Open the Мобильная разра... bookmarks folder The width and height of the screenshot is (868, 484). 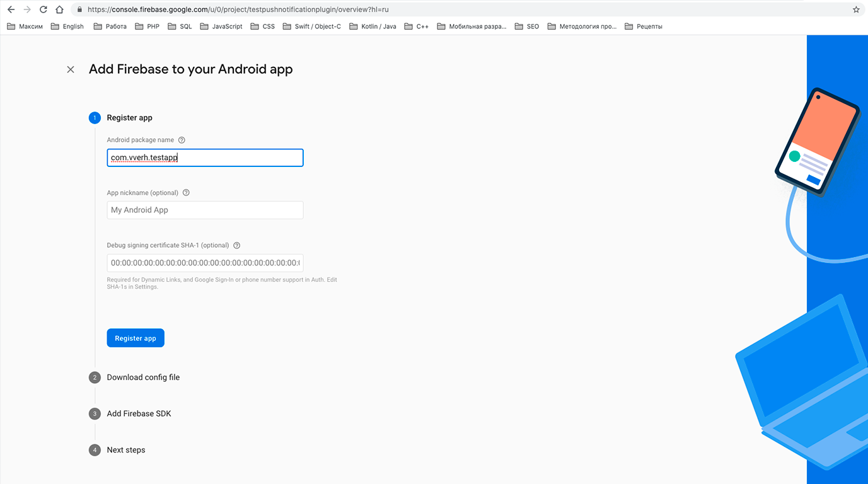tap(472, 26)
